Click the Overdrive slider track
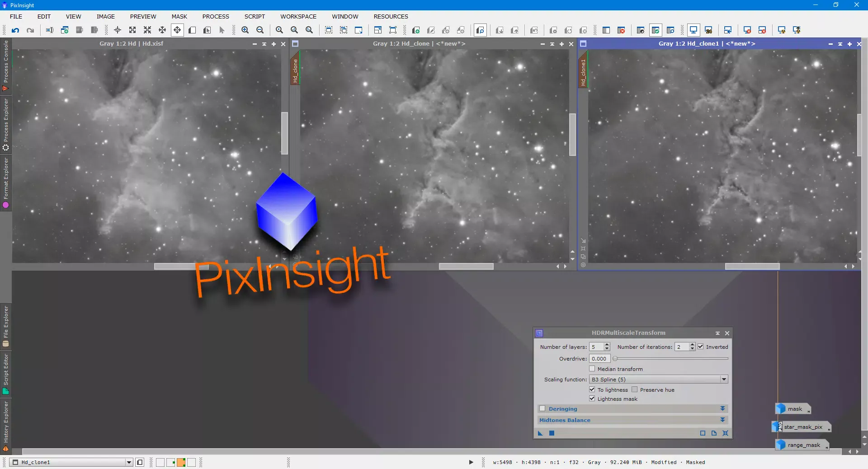868x469 pixels. (x=671, y=358)
